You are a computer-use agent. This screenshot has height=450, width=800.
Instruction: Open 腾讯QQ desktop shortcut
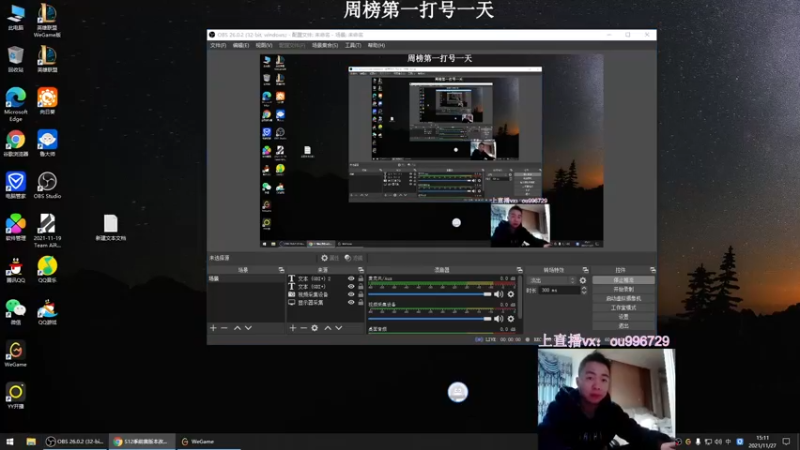pos(15,270)
